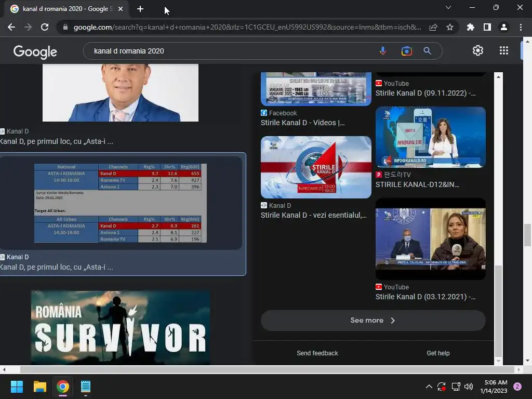532x399 pixels.
Task: Open Chrome profile avatar
Action: pyautogui.click(x=504, y=27)
